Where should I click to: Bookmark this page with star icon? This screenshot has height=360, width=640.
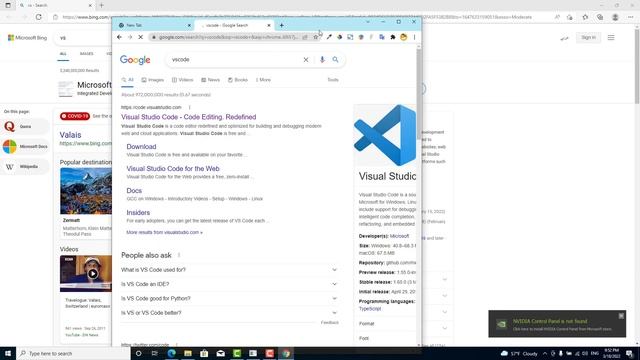(x=316, y=37)
